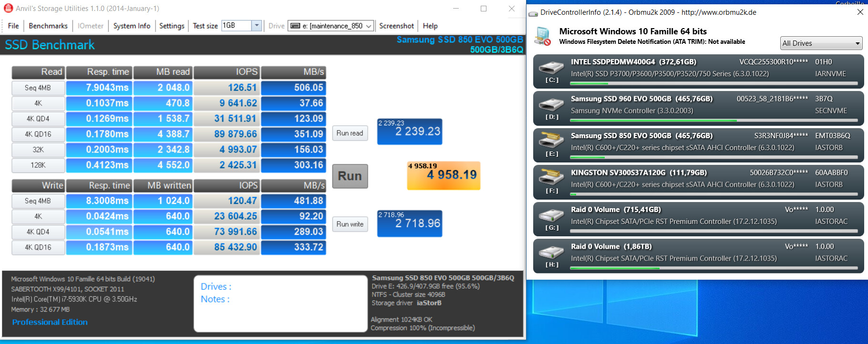Viewport: 868px width, 344px height.
Task: Click the write score 2 718.96 box
Action: (x=410, y=223)
